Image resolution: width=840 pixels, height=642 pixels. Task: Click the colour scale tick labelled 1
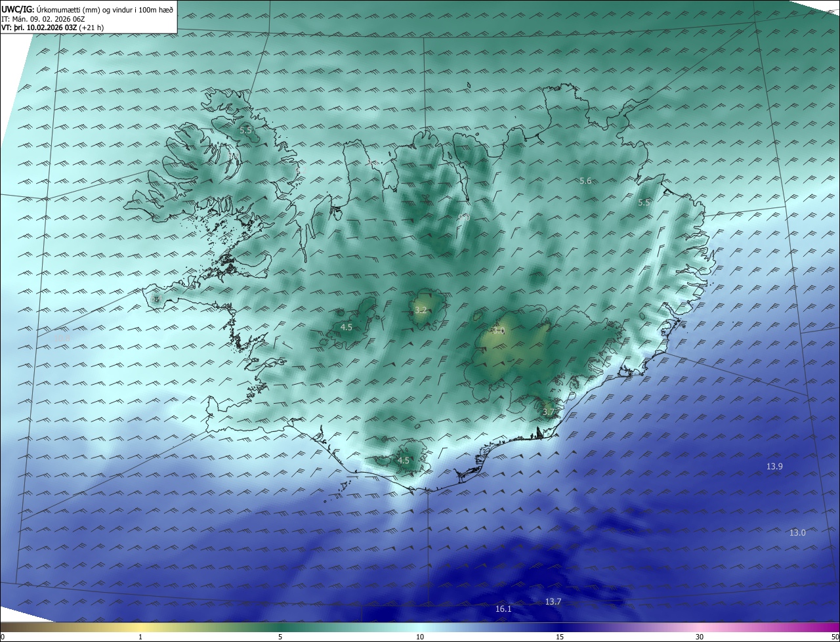[140, 637]
